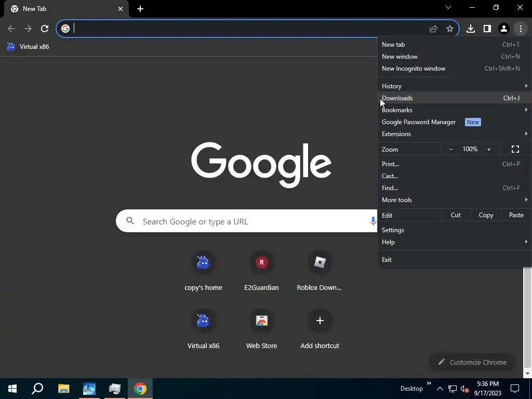Show hidden system tray icons chevron
Image resolution: width=532 pixels, height=399 pixels.
(440, 389)
